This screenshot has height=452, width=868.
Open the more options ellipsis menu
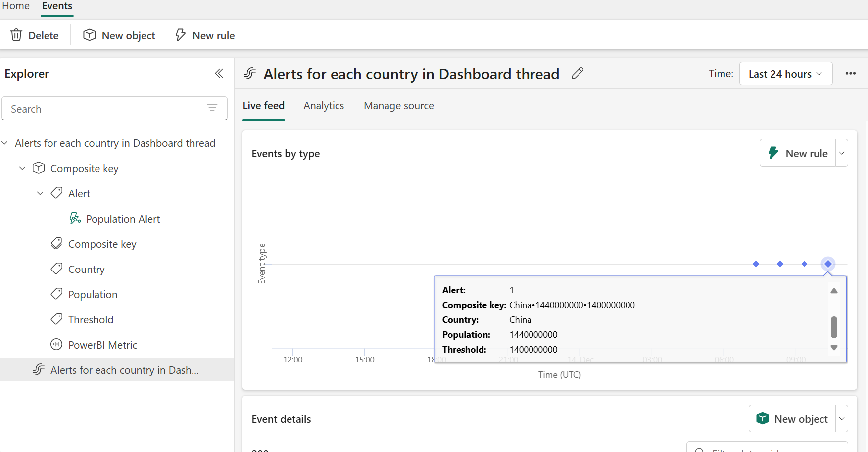(x=851, y=74)
